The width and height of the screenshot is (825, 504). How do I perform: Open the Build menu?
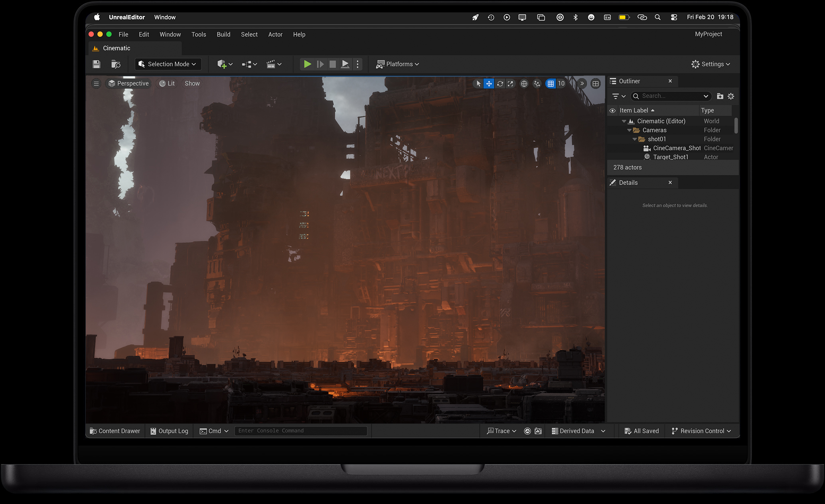click(223, 35)
